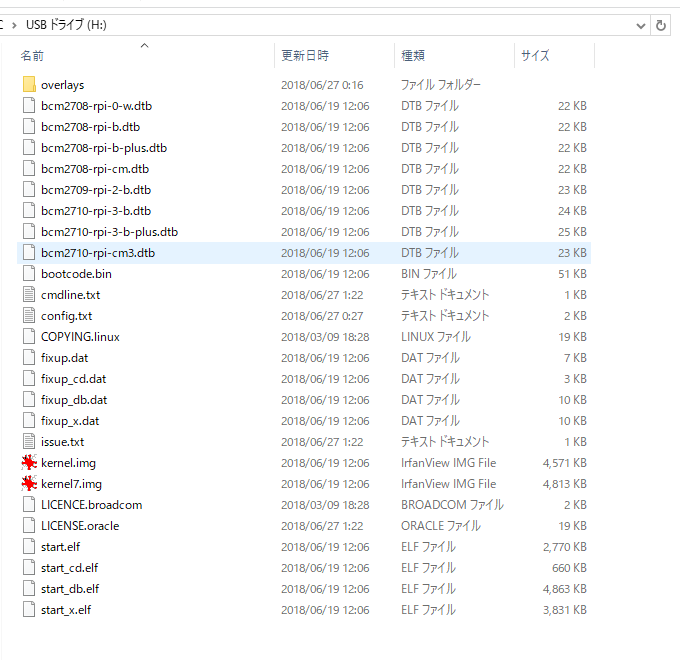680x660 pixels.
Task: Click the fixup.dat file icon
Action: click(29, 357)
